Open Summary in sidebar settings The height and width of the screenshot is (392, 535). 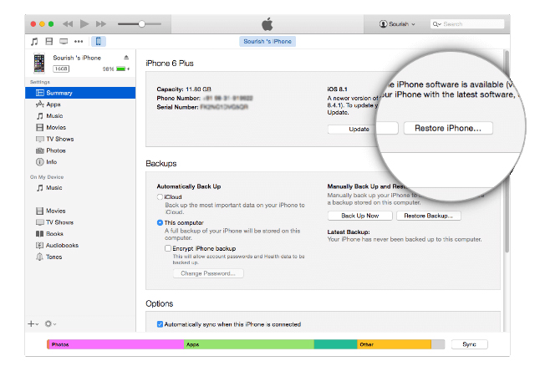(x=80, y=93)
